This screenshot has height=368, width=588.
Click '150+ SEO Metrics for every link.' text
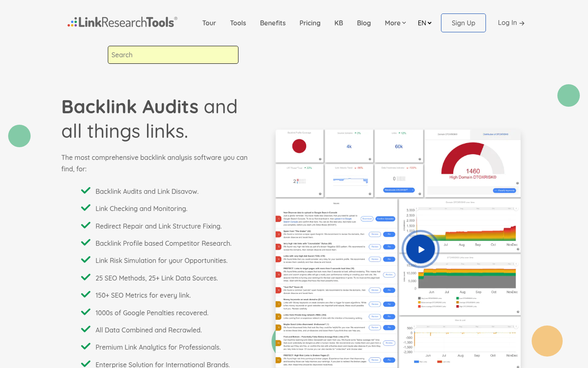coord(143,295)
